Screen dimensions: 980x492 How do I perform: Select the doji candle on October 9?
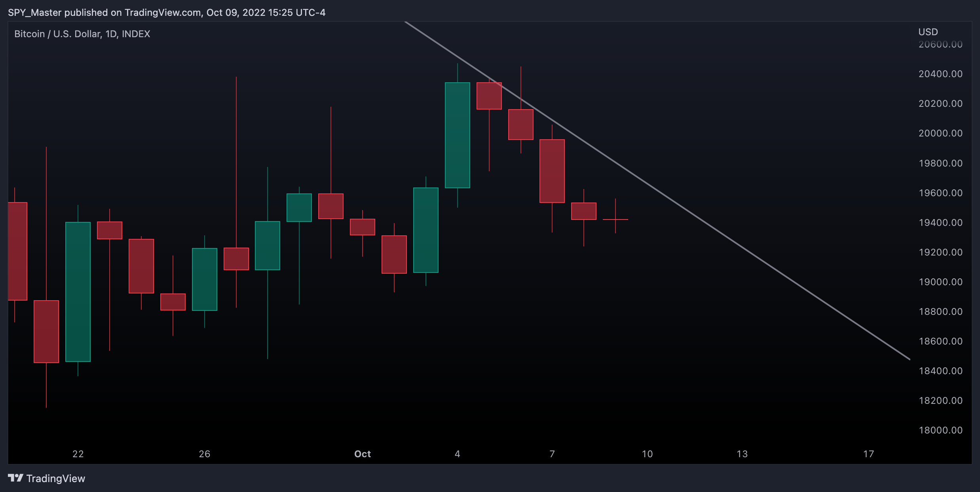[x=615, y=219]
